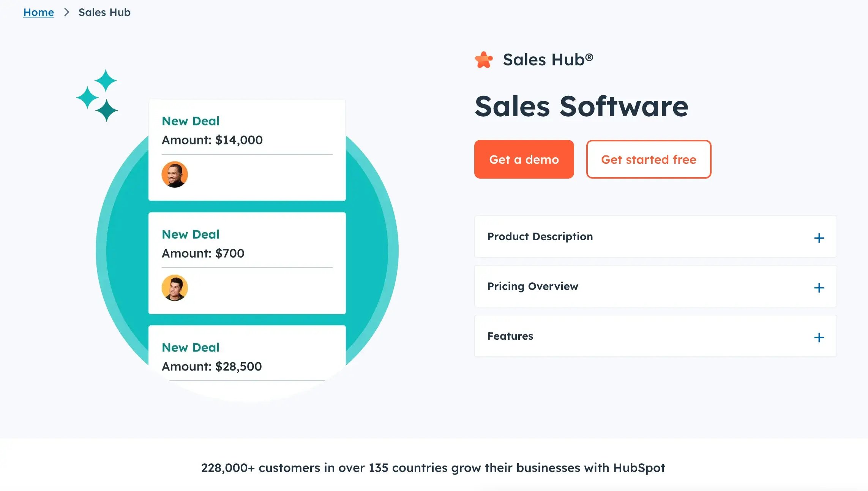
Task: Click the plus icon beside Features
Action: pyautogui.click(x=819, y=337)
